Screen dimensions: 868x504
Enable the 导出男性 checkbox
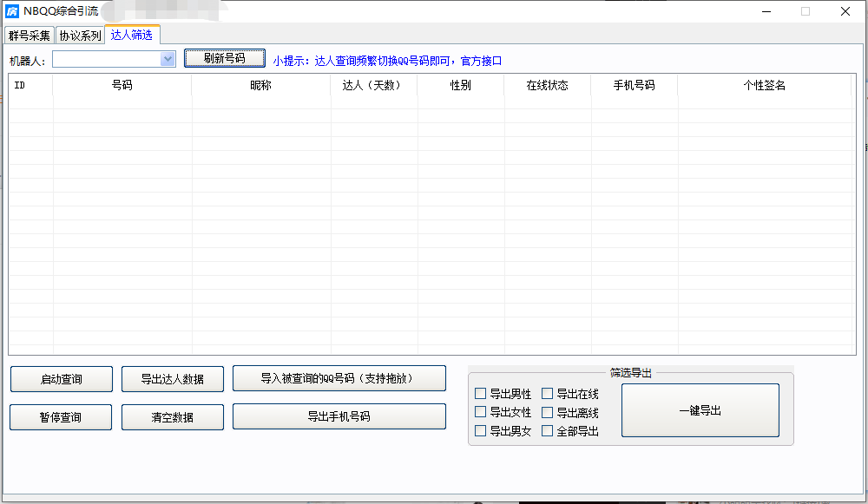[481, 394]
